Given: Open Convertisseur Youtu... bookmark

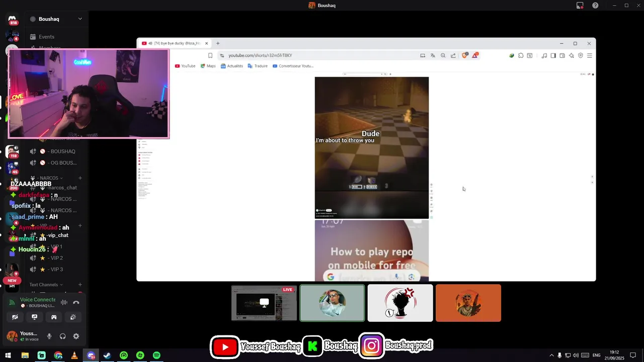Looking at the screenshot, I should (293, 66).
